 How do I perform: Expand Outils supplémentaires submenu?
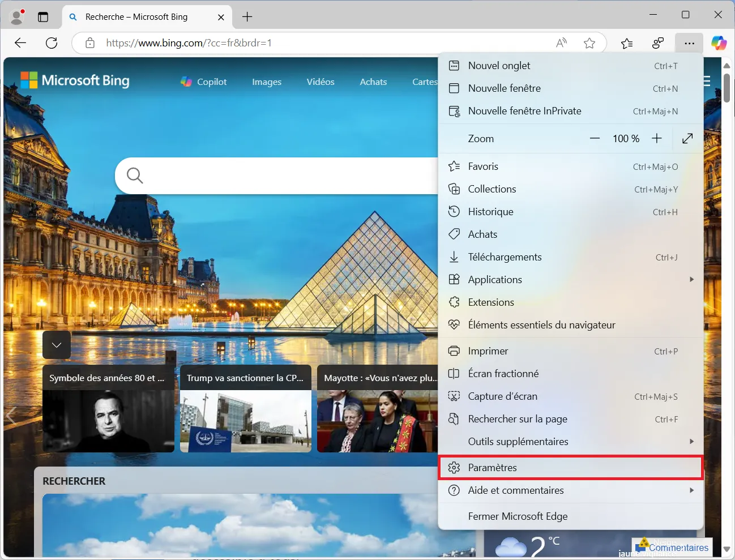pyautogui.click(x=571, y=442)
